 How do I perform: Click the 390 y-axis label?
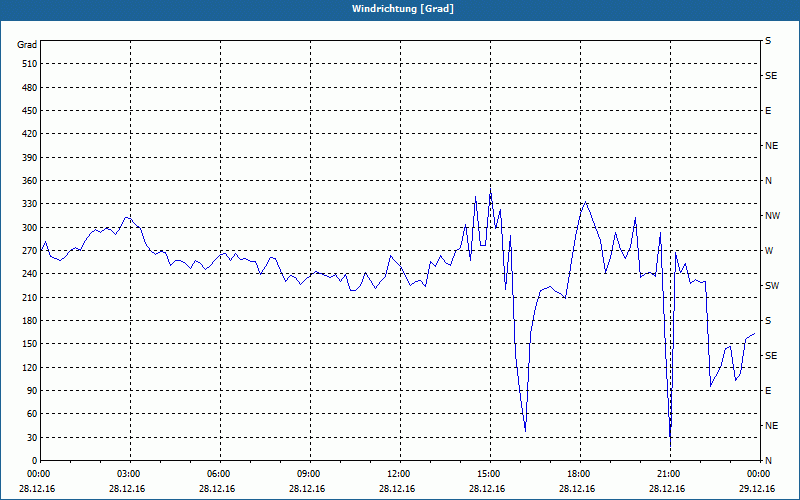pyautogui.click(x=30, y=158)
